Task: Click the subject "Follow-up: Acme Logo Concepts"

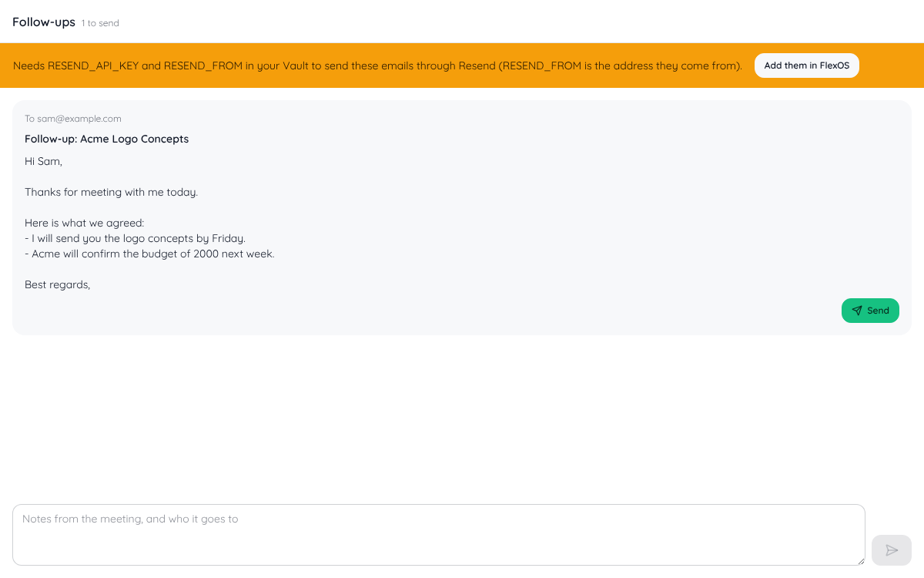Action: click(107, 139)
